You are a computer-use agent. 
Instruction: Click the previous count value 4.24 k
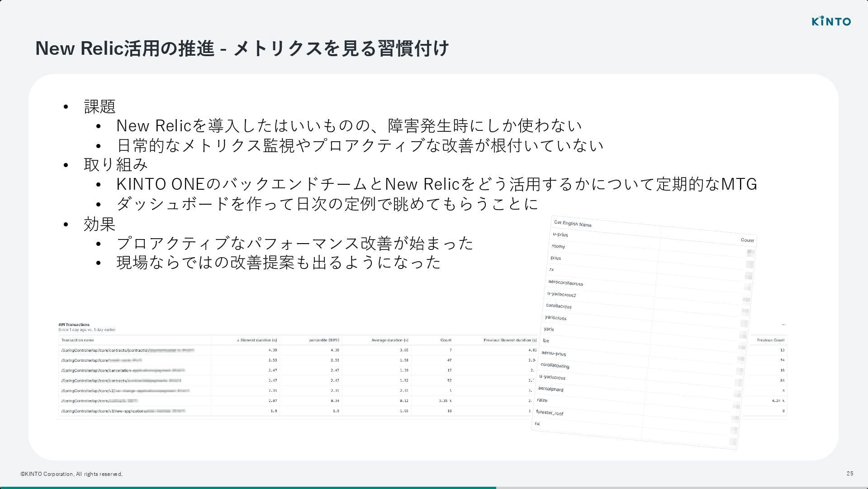778,401
